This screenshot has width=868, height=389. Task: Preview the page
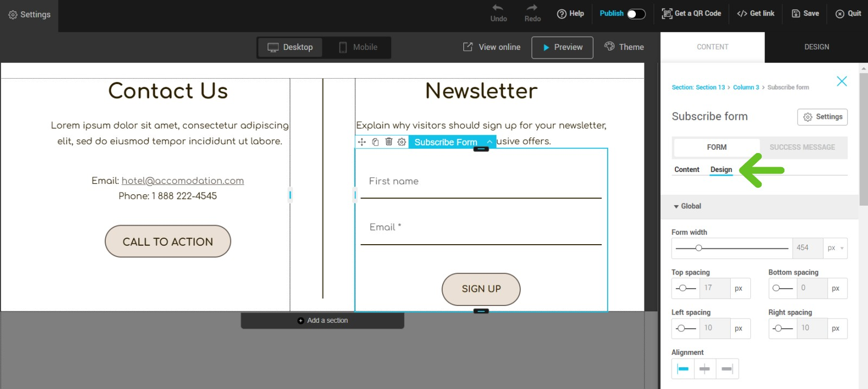point(562,47)
